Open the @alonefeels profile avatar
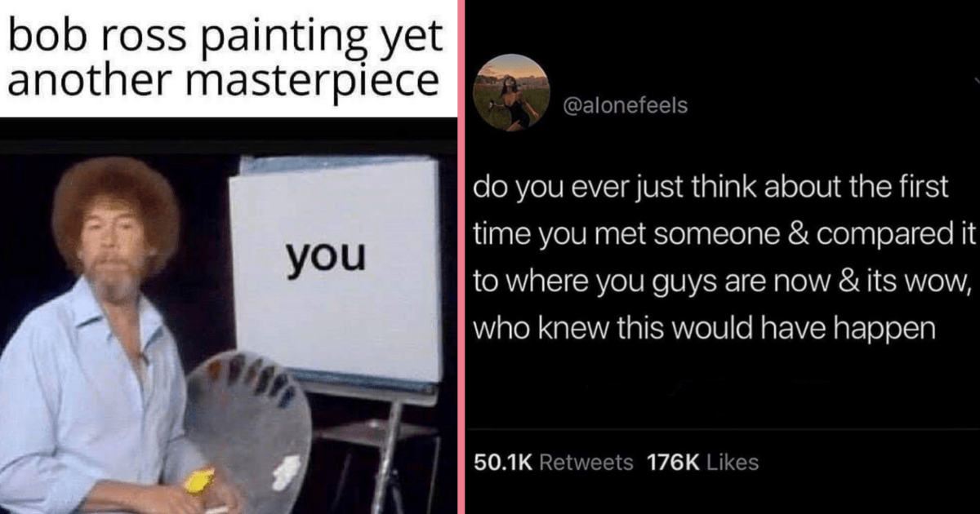This screenshot has width=980, height=514. [x=513, y=92]
